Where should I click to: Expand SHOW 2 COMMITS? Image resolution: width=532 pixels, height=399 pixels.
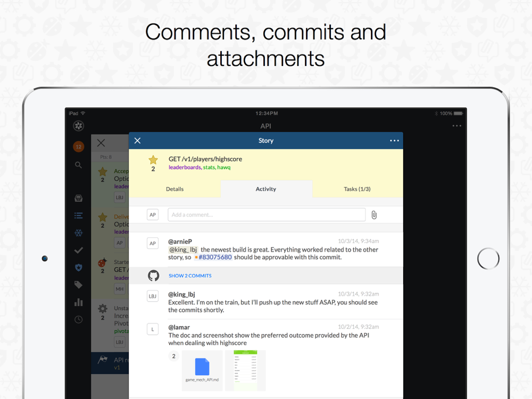[x=190, y=276]
